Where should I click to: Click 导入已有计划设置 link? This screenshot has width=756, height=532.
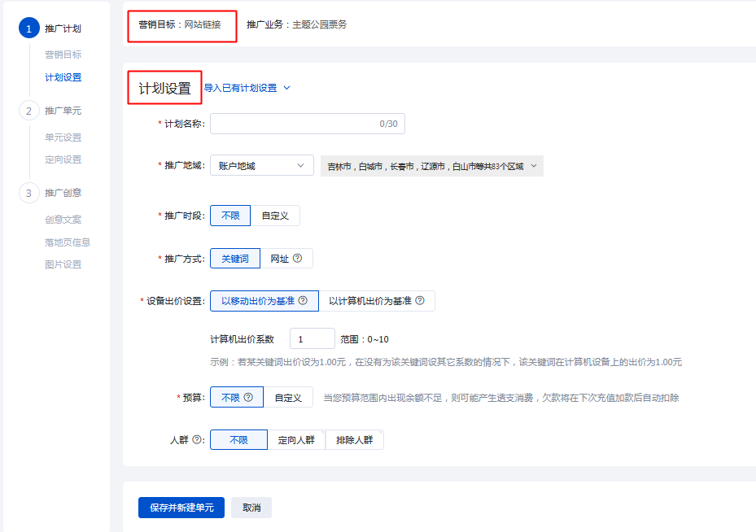point(240,88)
